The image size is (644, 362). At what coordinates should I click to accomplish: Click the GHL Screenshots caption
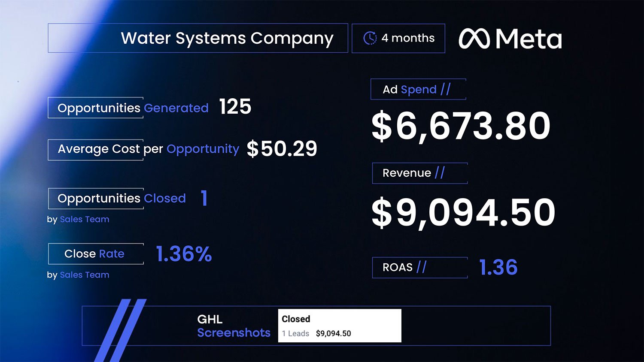[x=234, y=326]
